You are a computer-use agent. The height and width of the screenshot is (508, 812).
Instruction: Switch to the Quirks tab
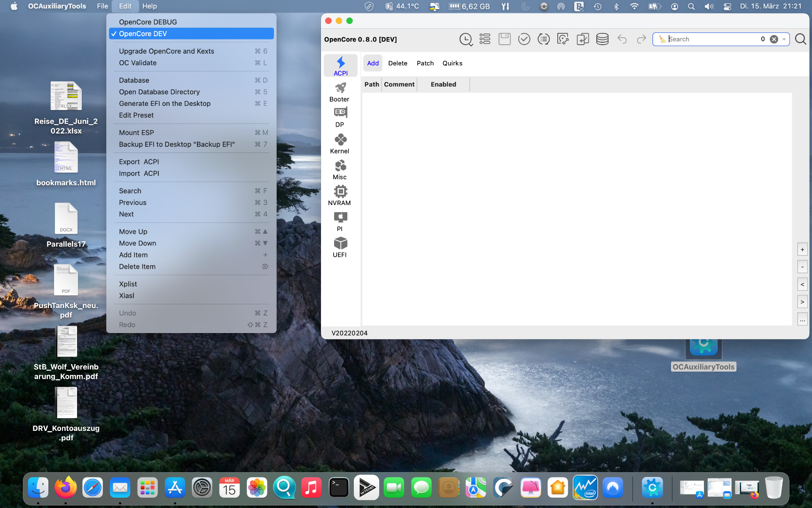pos(452,63)
